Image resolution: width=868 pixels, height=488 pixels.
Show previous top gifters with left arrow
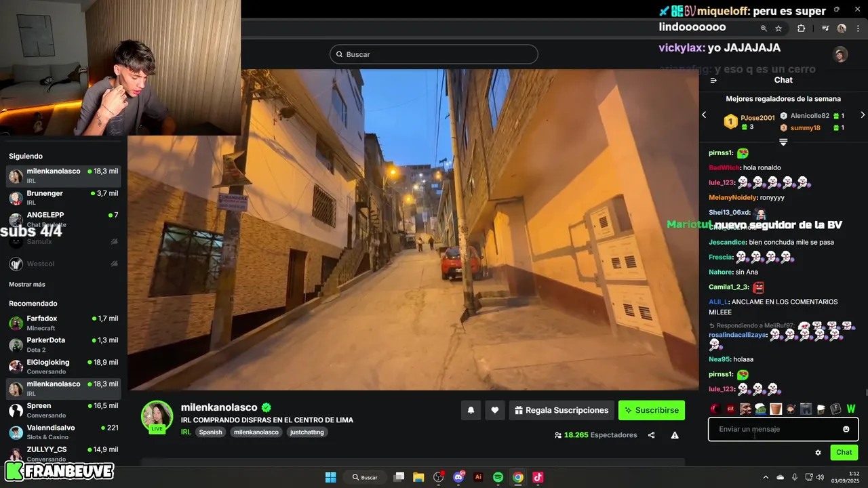704,115
